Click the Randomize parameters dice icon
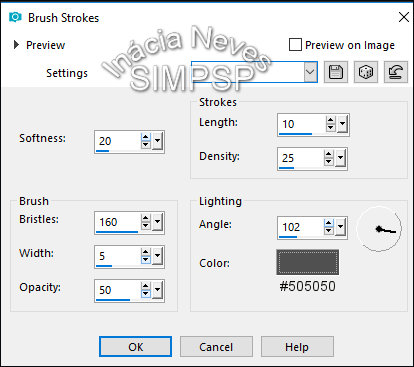 point(366,72)
